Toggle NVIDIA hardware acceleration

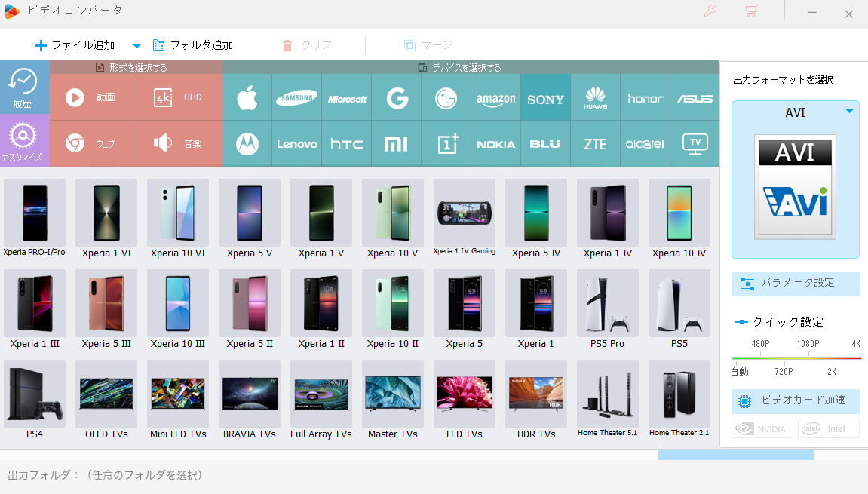click(x=762, y=428)
